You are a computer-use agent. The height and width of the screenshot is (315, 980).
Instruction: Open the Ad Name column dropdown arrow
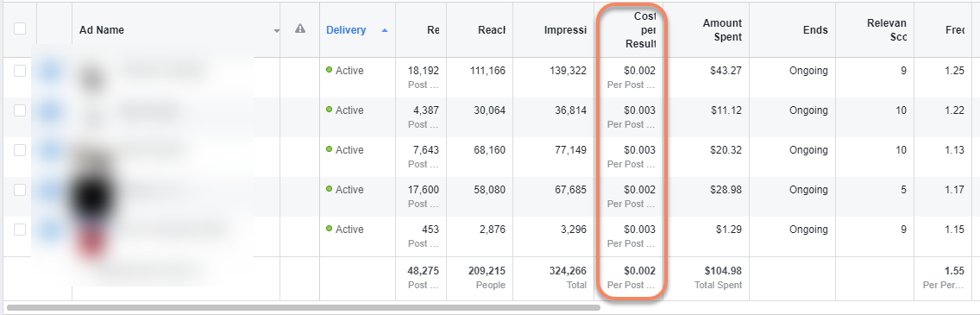coord(277,31)
